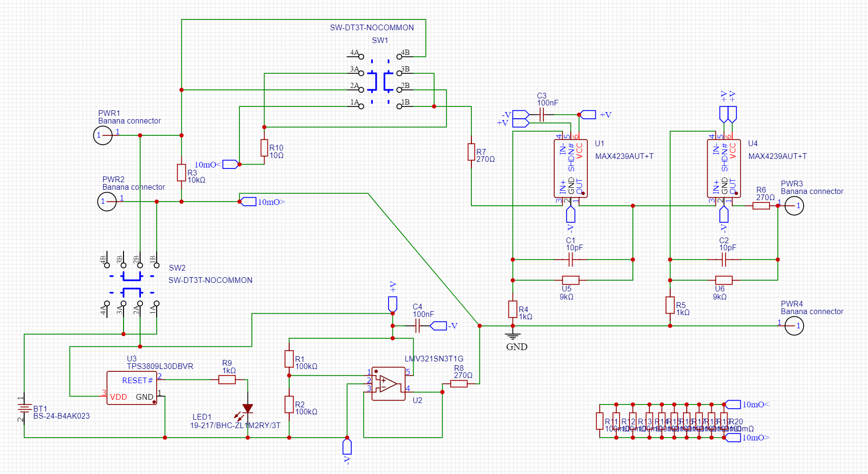Image resolution: width=868 pixels, height=474 pixels.
Task: Select the PWR2 banana connector circle symbol
Action: [107, 202]
